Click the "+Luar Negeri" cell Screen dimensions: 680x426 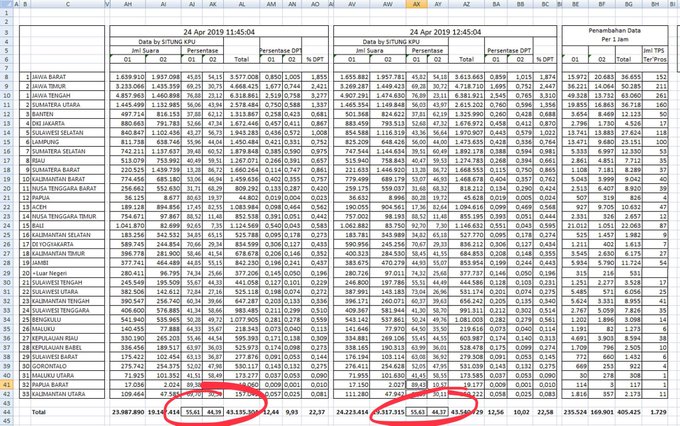(x=68, y=273)
